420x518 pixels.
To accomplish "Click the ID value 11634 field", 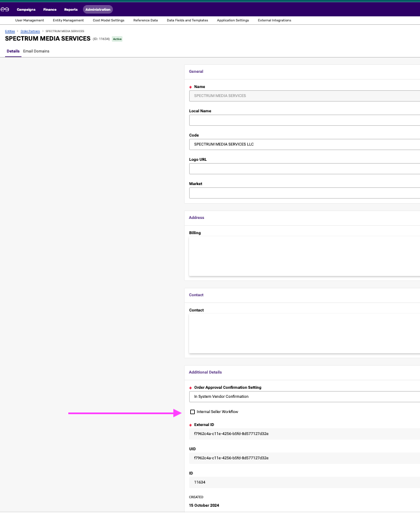I will (x=304, y=482).
